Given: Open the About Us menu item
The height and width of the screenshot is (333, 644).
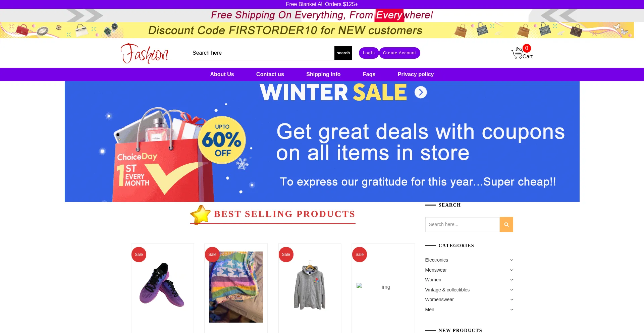Looking at the screenshot, I should [222, 74].
